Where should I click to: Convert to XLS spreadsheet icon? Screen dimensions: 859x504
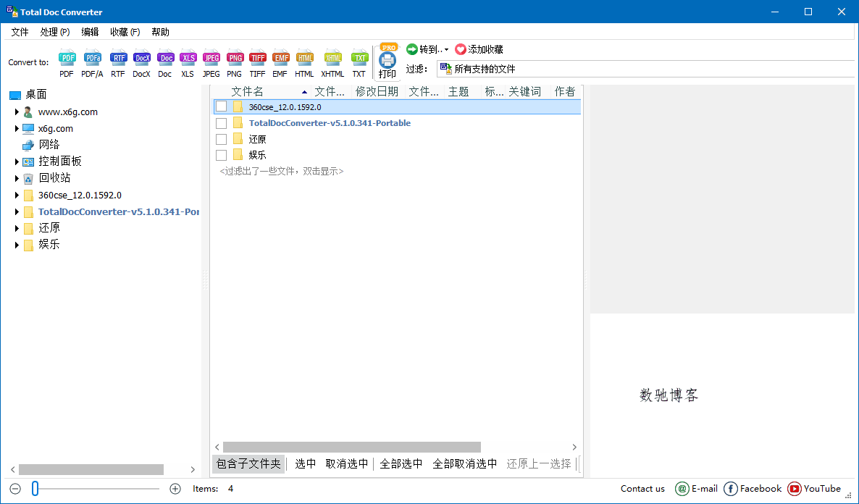tap(188, 57)
